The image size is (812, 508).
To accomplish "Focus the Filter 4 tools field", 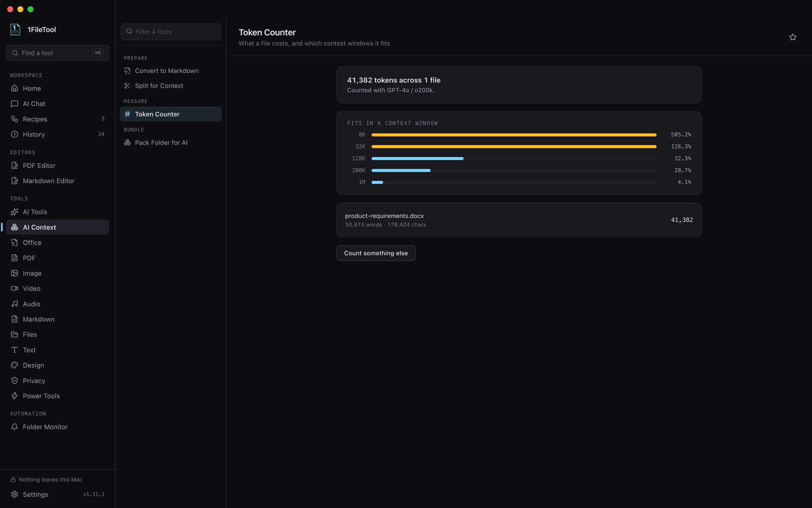I will (x=171, y=32).
